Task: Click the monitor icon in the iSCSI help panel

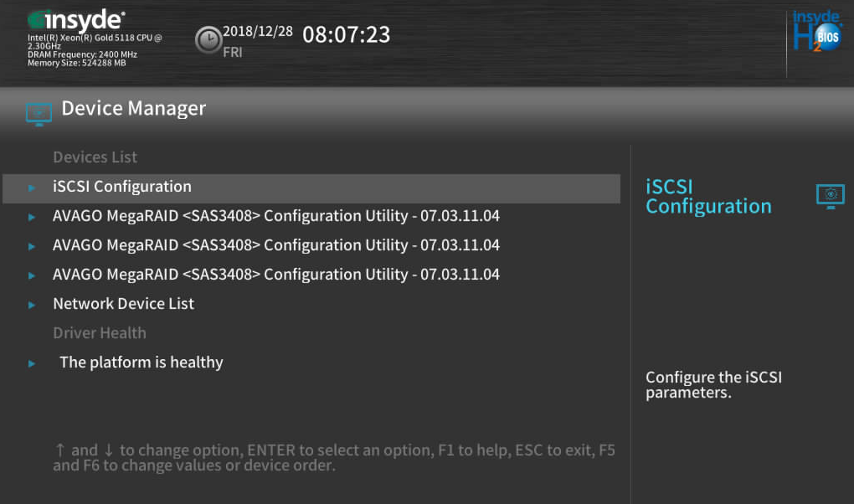Action: point(830,196)
